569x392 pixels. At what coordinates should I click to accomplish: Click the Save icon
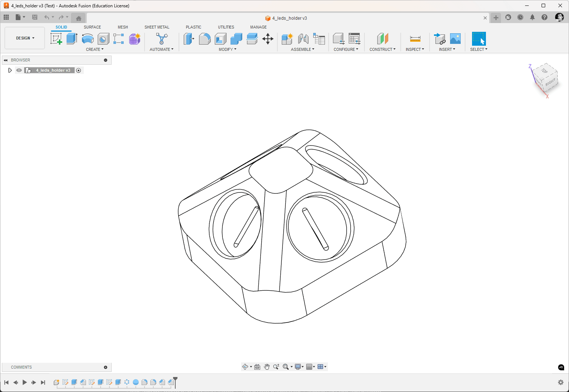(x=35, y=17)
